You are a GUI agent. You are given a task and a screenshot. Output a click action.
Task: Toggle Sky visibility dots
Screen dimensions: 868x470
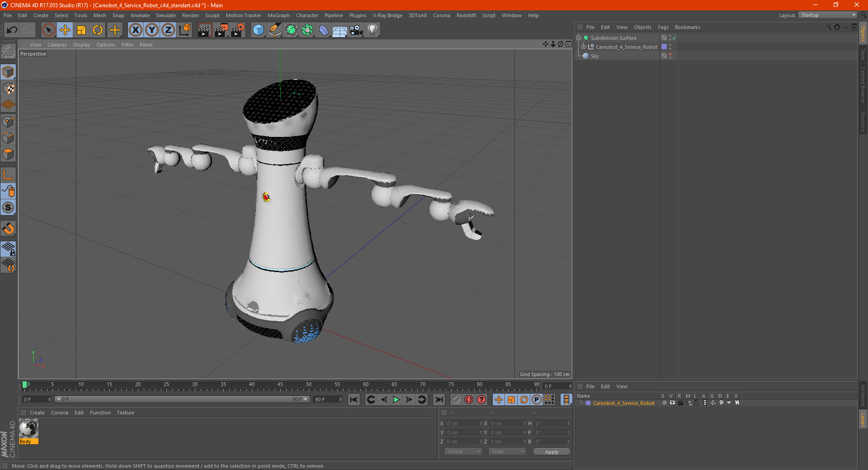click(670, 56)
